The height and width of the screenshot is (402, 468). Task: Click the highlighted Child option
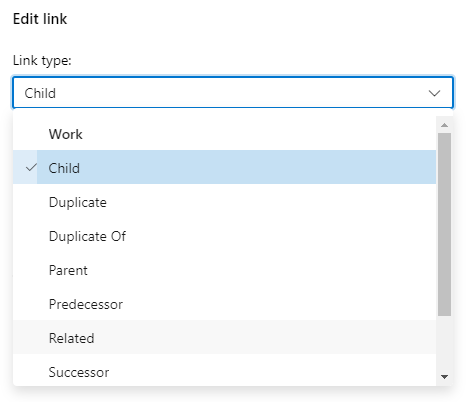tap(224, 167)
